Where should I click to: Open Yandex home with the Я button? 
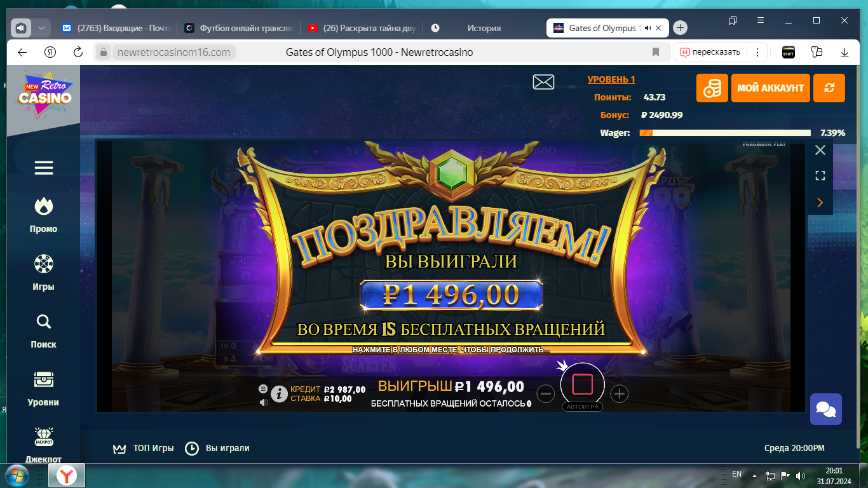pos(50,52)
